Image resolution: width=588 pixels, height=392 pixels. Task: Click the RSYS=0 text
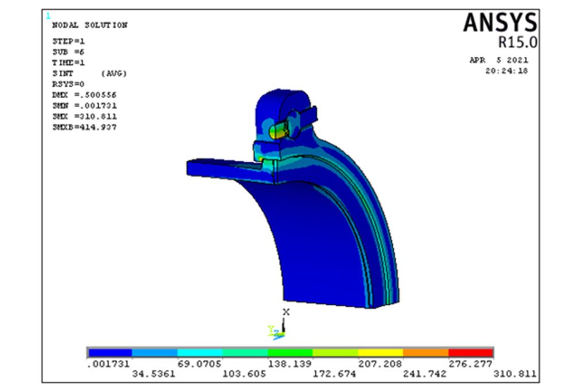coord(68,84)
